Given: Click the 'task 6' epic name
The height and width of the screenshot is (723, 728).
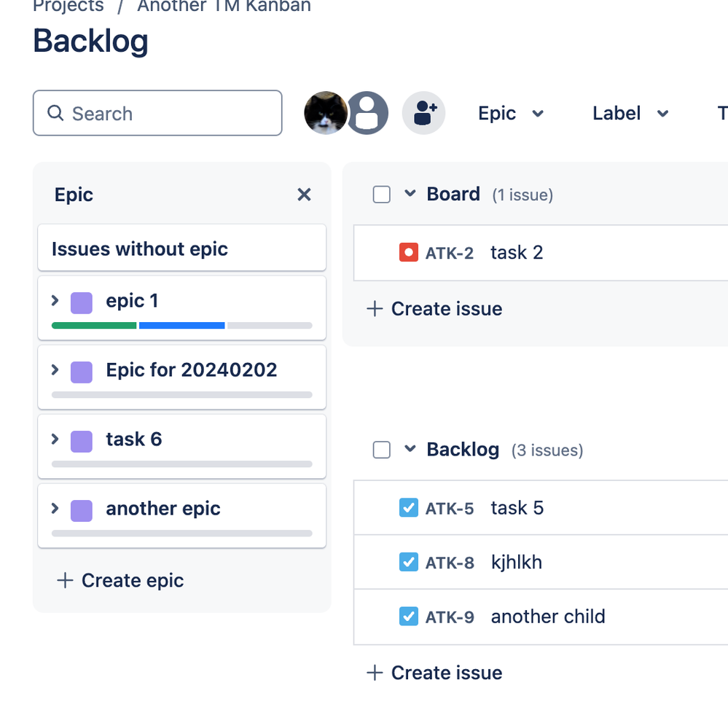Looking at the screenshot, I should (133, 439).
